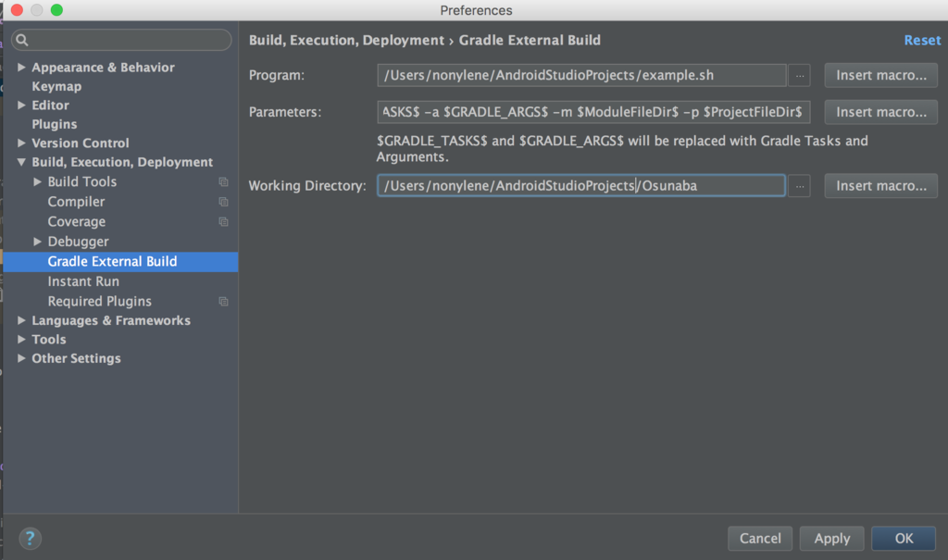Select Keymap in the settings tree
The width and height of the screenshot is (948, 560).
pyautogui.click(x=56, y=86)
